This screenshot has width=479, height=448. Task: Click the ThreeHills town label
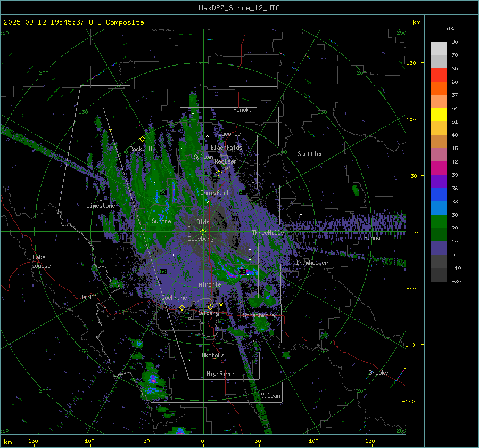click(x=268, y=233)
